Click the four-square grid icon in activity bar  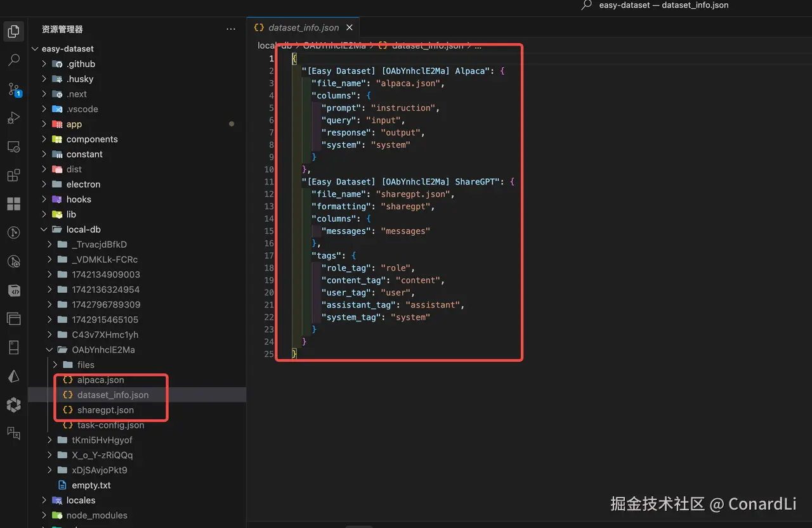(x=13, y=204)
